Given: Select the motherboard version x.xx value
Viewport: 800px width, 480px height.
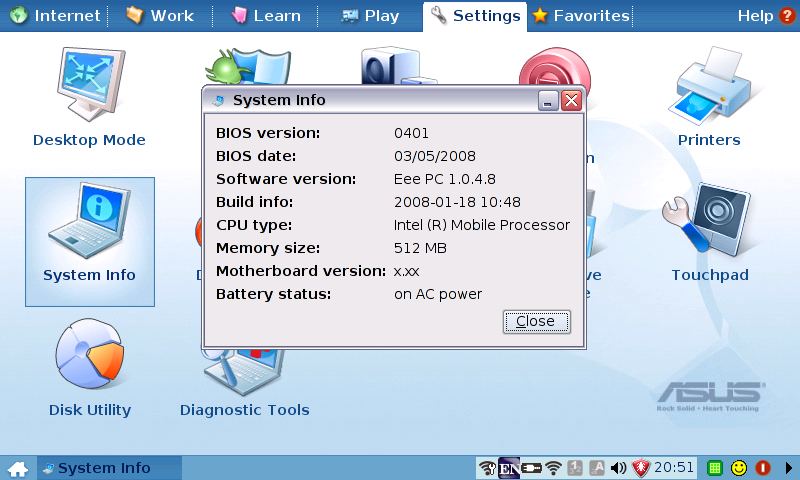Looking at the screenshot, I should point(407,271).
